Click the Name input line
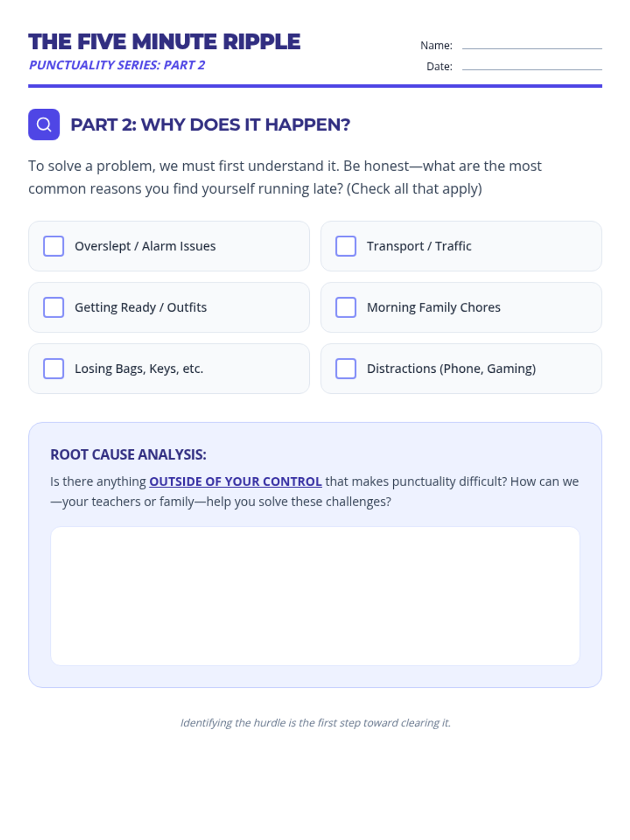630x840 pixels. pyautogui.click(x=531, y=45)
